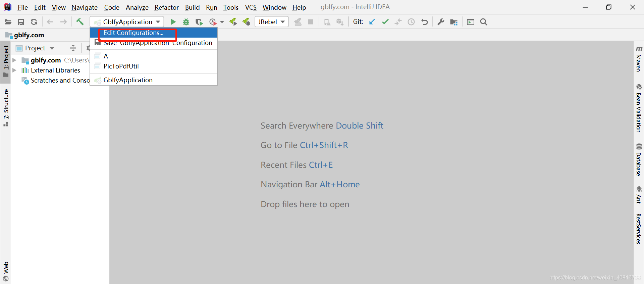This screenshot has width=644, height=284.
Task: Open Project Structure folder icon
Action: click(454, 22)
